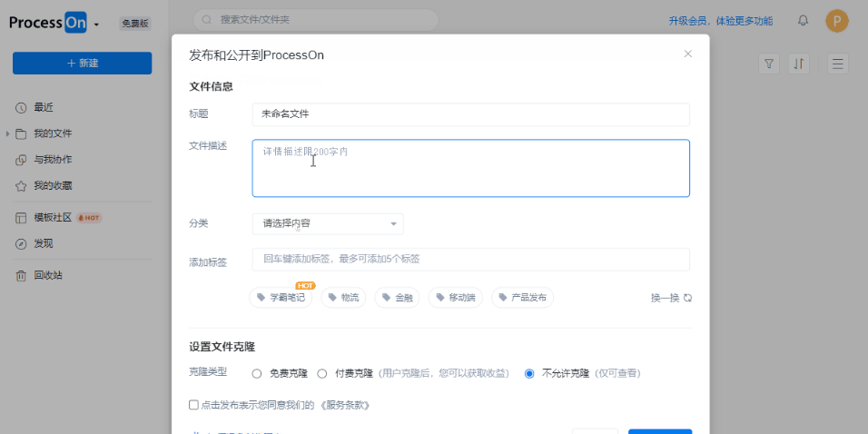Click the sort order icon
Screen dimensions: 868x434
(798, 64)
